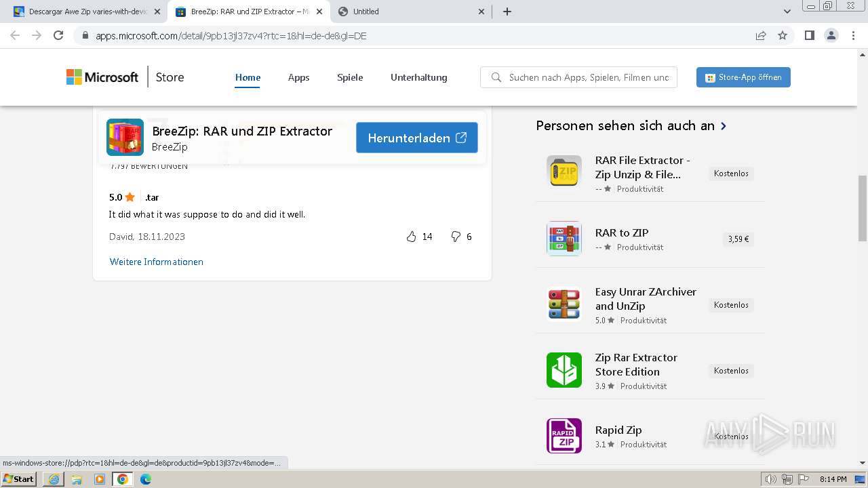Click the BreeZip app icon in the sticky header
This screenshot has width=868, height=488.
[x=125, y=138]
